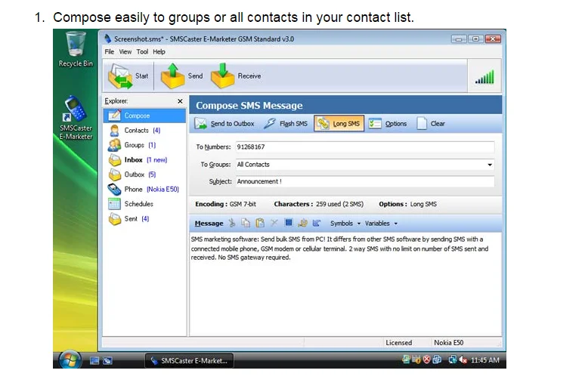Open the File menu
585x392 pixels.
[110, 52]
